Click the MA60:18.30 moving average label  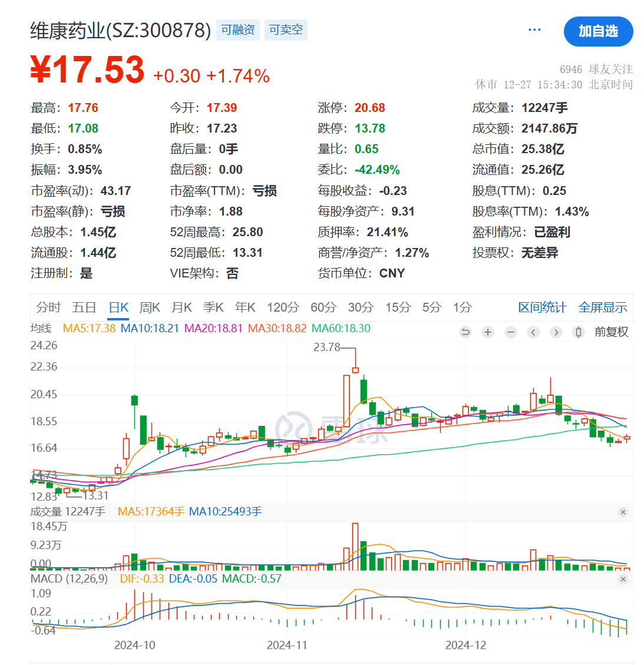coord(341,328)
